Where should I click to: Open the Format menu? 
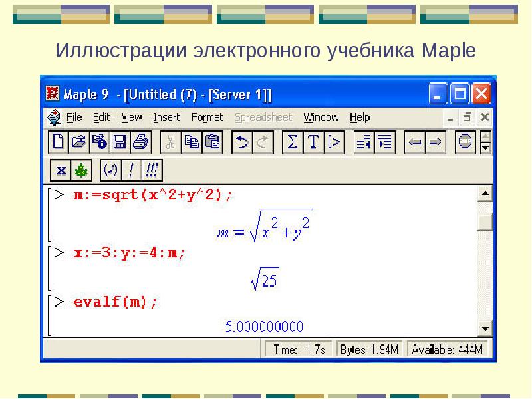[207, 118]
